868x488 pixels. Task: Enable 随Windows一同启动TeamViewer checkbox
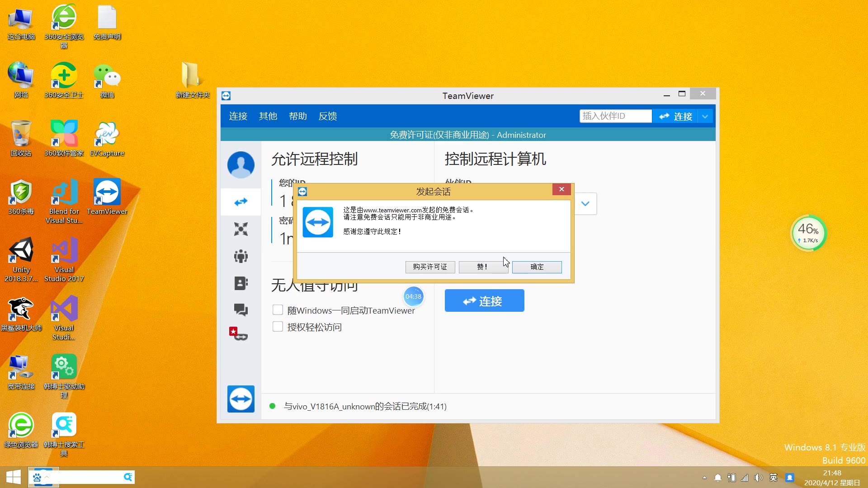278,310
